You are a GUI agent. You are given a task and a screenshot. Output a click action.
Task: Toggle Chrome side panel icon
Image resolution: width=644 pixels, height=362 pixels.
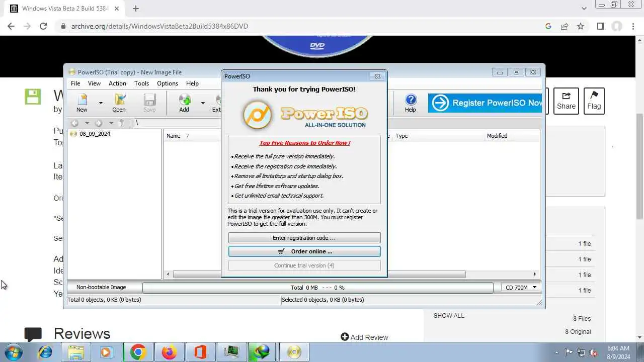[x=600, y=26]
